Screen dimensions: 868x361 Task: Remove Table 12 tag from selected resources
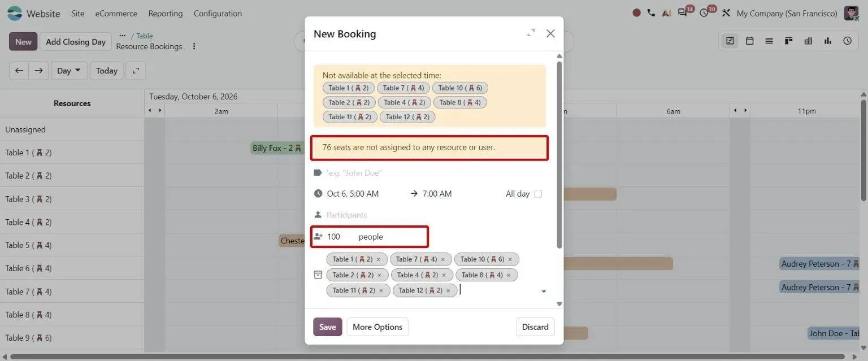pos(448,291)
